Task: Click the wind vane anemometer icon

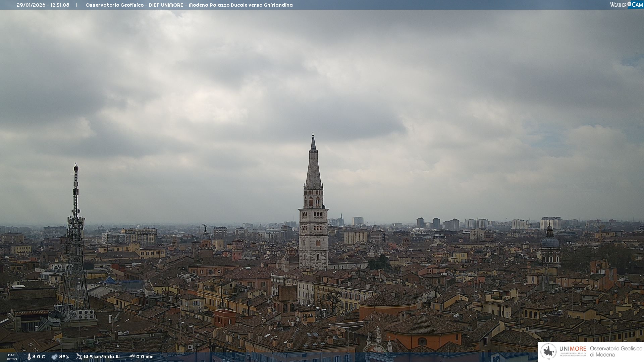Action: tap(79, 357)
